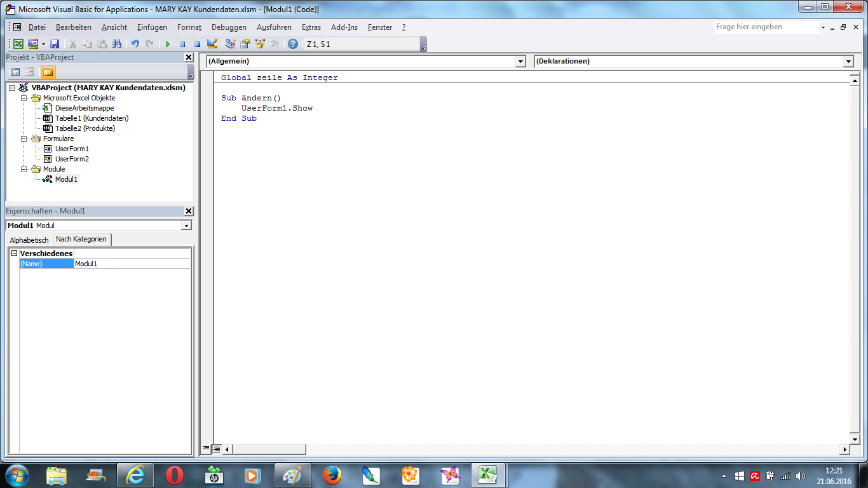Open the Object Browser icon

click(259, 44)
